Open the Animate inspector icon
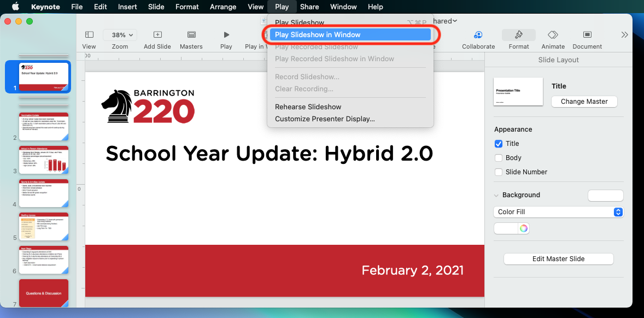Screen dimensions: 644x318 coord(553,35)
